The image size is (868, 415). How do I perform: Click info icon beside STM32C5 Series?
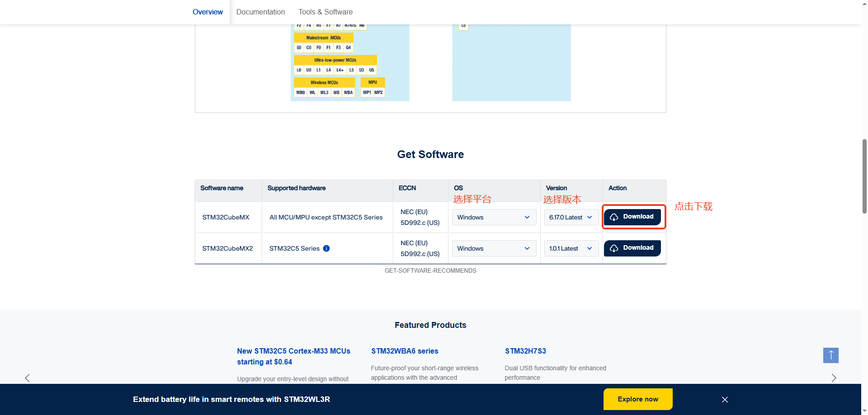[326, 248]
